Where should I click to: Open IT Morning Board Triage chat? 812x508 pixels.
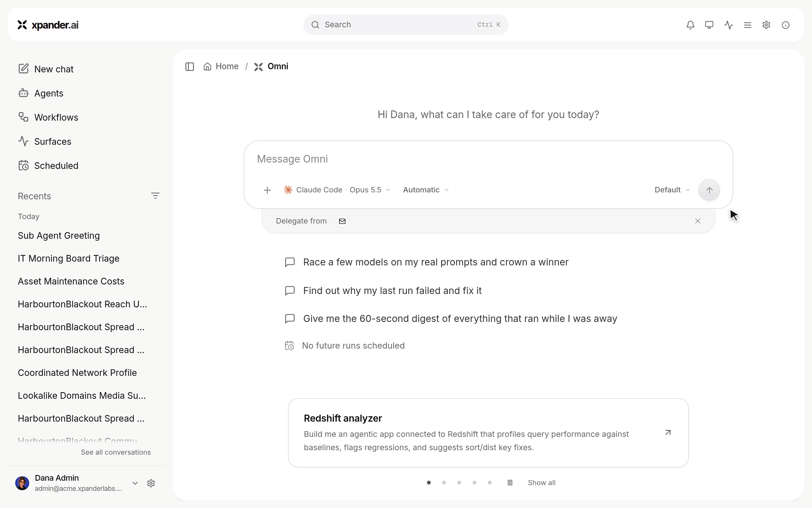[69, 258]
